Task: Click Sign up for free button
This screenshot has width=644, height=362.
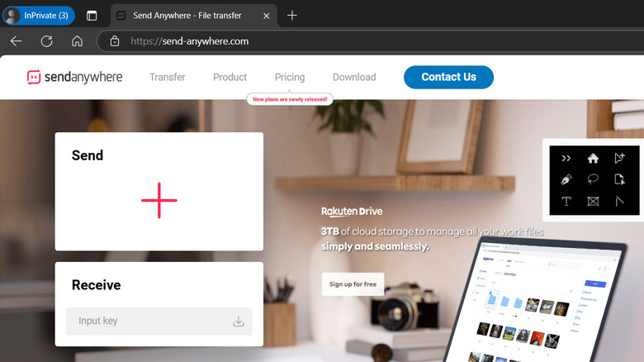Action: [353, 283]
